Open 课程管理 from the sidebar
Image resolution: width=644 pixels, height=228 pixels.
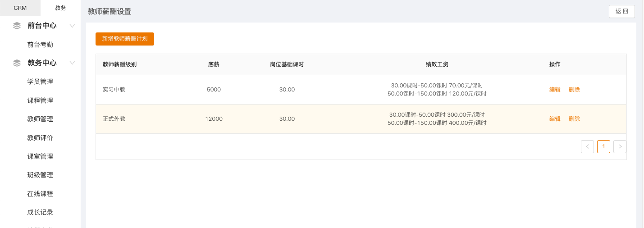(x=40, y=100)
